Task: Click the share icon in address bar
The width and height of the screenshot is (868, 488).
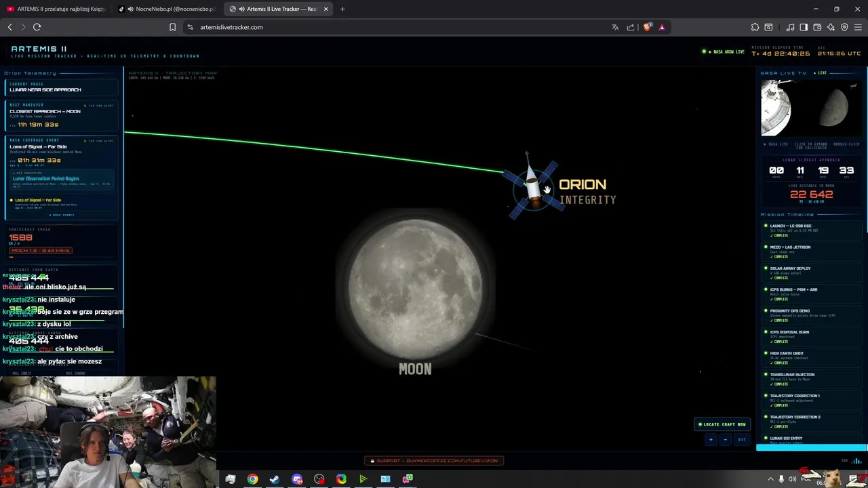Action: [631, 27]
